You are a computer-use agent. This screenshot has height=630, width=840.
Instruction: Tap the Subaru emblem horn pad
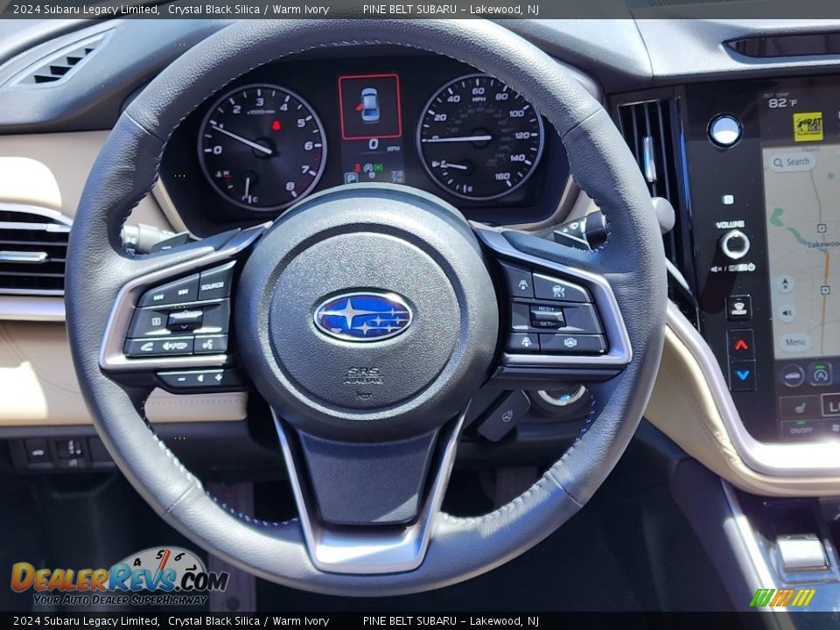[x=362, y=316]
